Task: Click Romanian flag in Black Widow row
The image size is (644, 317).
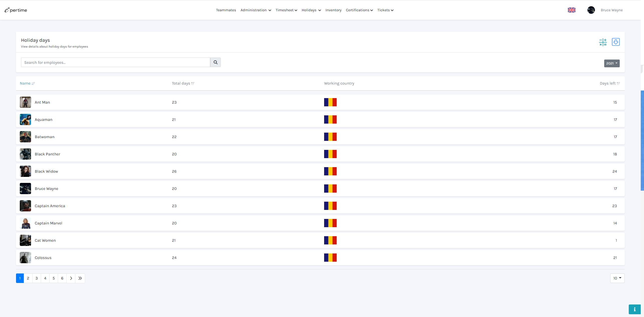Action: point(330,171)
